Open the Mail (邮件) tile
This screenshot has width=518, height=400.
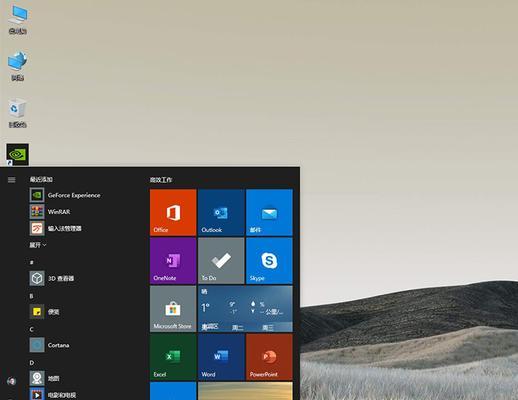[x=269, y=212]
